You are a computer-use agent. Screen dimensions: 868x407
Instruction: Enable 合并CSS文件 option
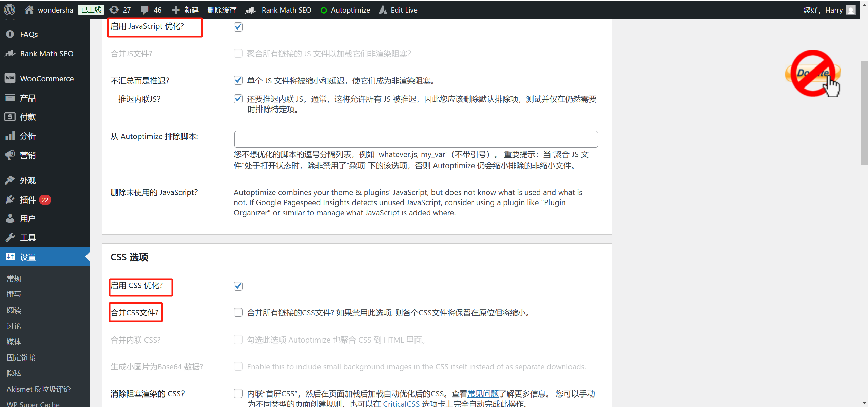(x=238, y=312)
